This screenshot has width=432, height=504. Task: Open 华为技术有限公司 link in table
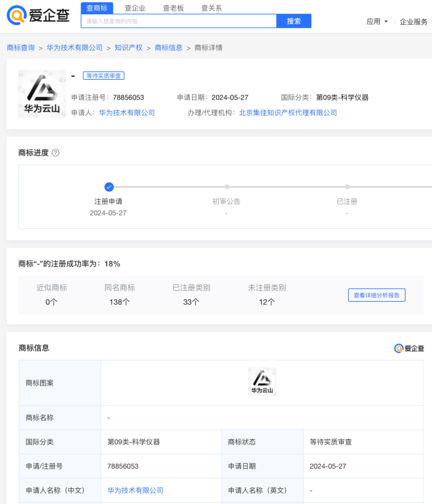click(136, 491)
